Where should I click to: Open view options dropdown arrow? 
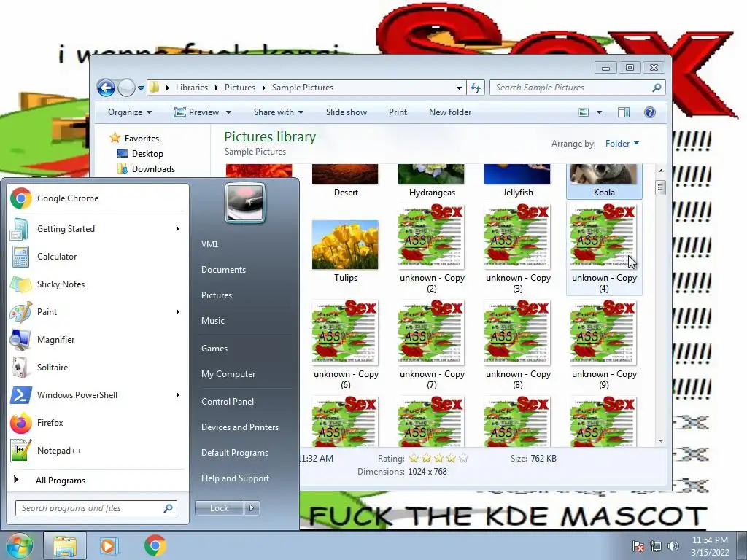(x=600, y=112)
